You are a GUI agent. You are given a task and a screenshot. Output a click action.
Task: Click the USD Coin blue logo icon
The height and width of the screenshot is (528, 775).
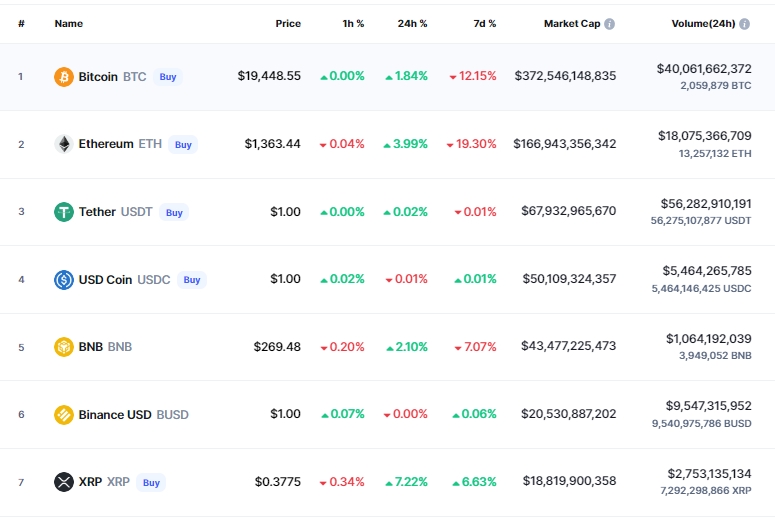[64, 280]
